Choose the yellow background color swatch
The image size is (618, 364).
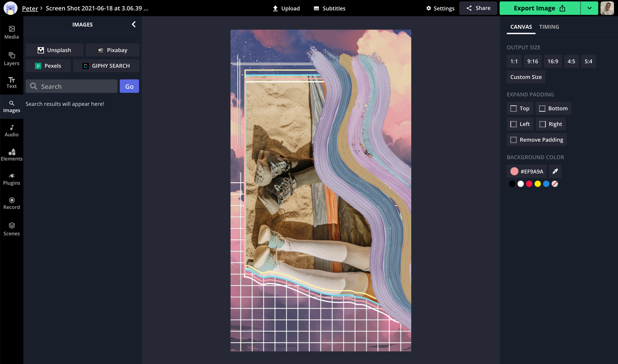[x=538, y=184]
